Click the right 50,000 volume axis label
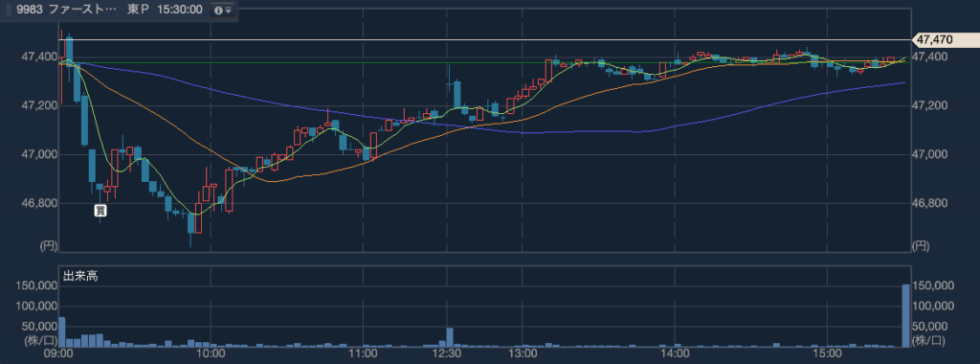 click(x=930, y=326)
